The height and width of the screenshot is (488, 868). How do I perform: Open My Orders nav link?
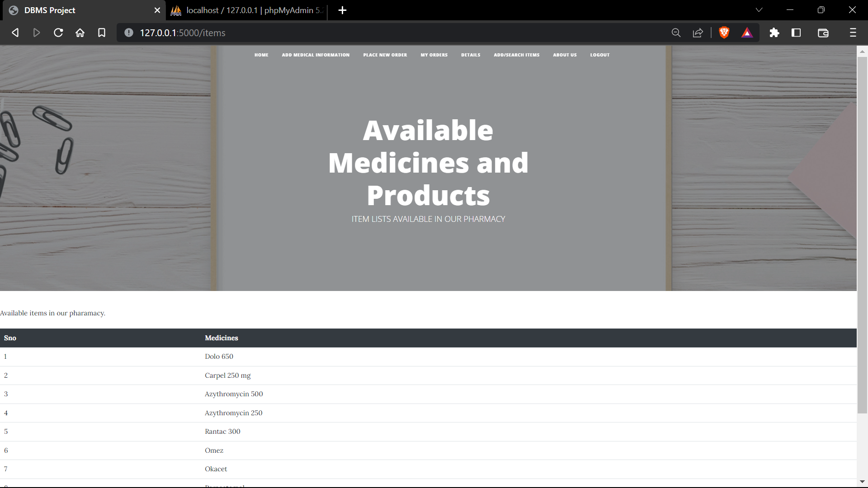pos(434,55)
